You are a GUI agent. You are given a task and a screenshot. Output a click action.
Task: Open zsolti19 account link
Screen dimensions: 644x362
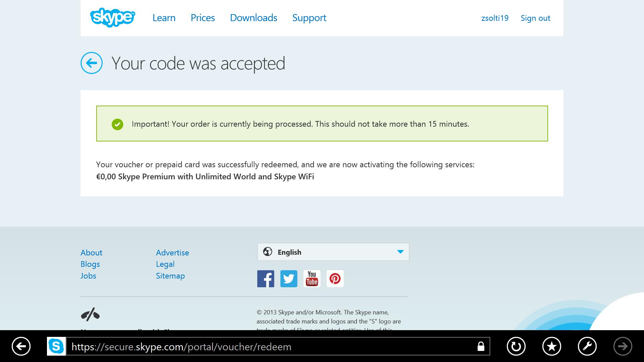point(495,18)
